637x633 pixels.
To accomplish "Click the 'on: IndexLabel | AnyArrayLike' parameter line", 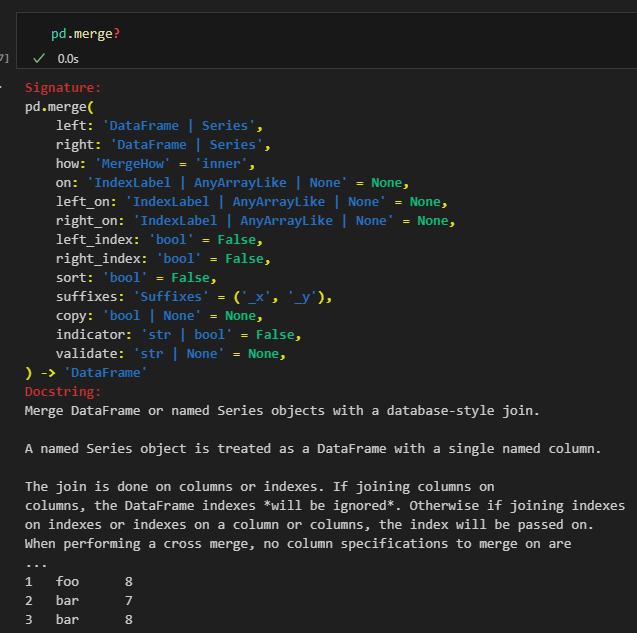I will [232, 182].
